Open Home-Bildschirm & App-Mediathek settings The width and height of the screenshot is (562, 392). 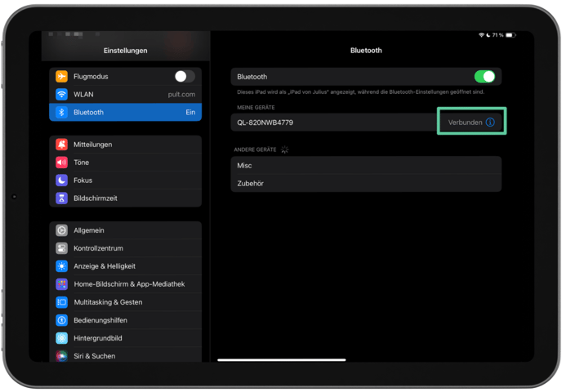126,284
